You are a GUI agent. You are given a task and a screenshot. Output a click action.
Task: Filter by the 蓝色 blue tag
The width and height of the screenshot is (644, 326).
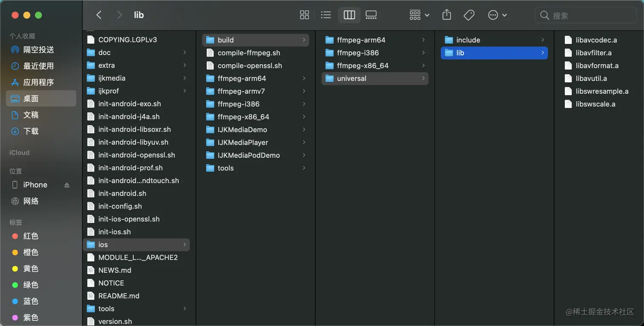(41, 301)
